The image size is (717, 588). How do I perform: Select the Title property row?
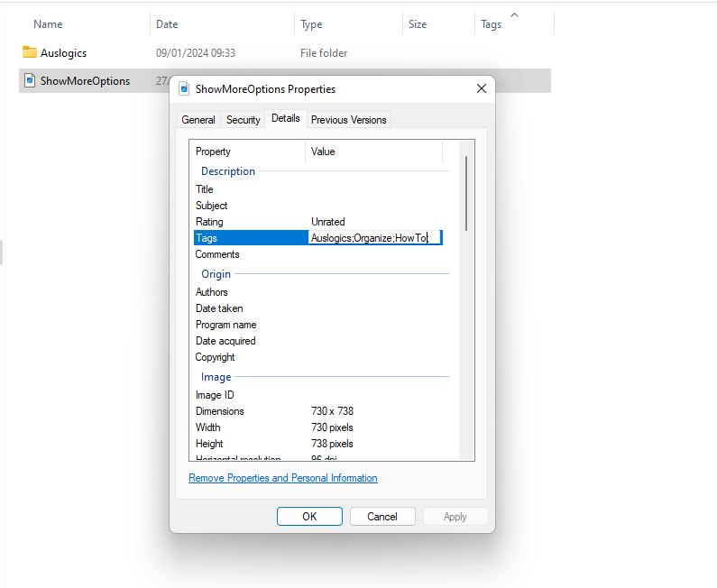pos(205,189)
